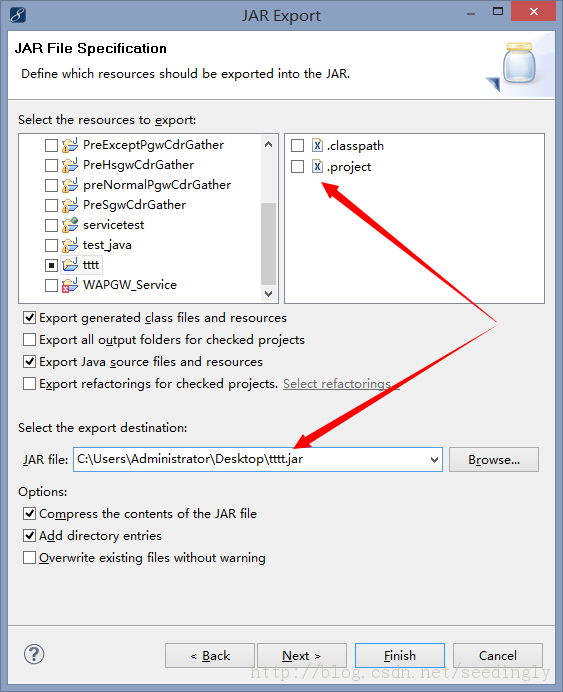Click the .project XML file icon
The height and width of the screenshot is (692, 563).
pyautogui.click(x=317, y=166)
